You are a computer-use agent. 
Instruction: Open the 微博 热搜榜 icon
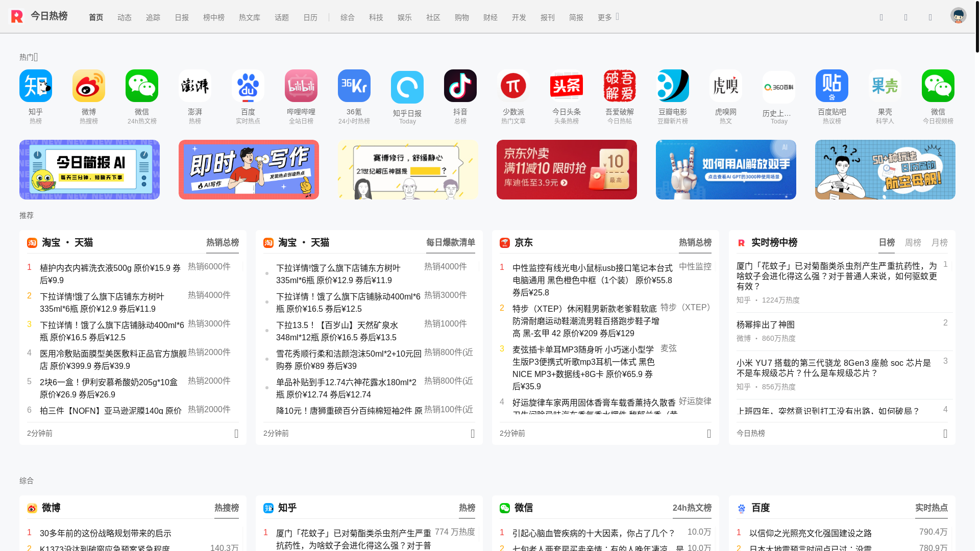[x=89, y=86]
